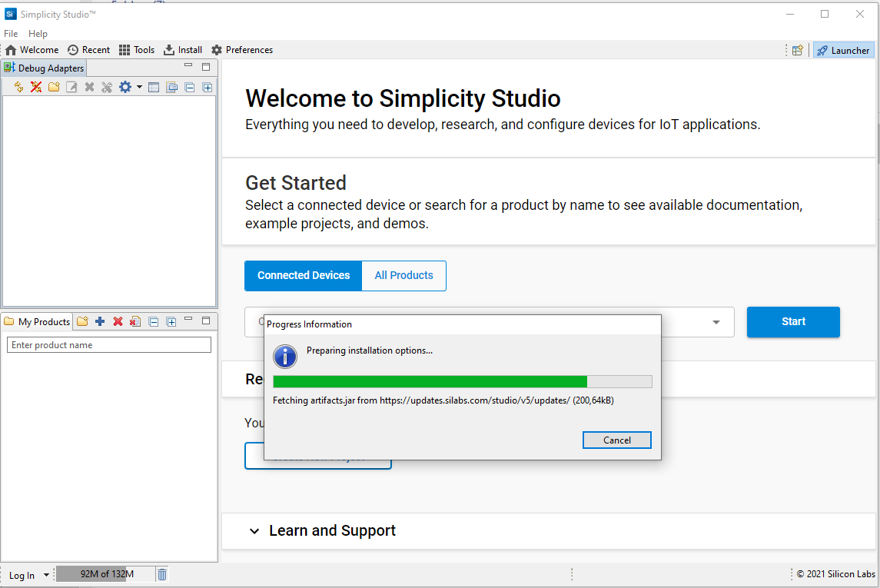
Task: Click blue plus add product icon
Action: pyautogui.click(x=100, y=321)
